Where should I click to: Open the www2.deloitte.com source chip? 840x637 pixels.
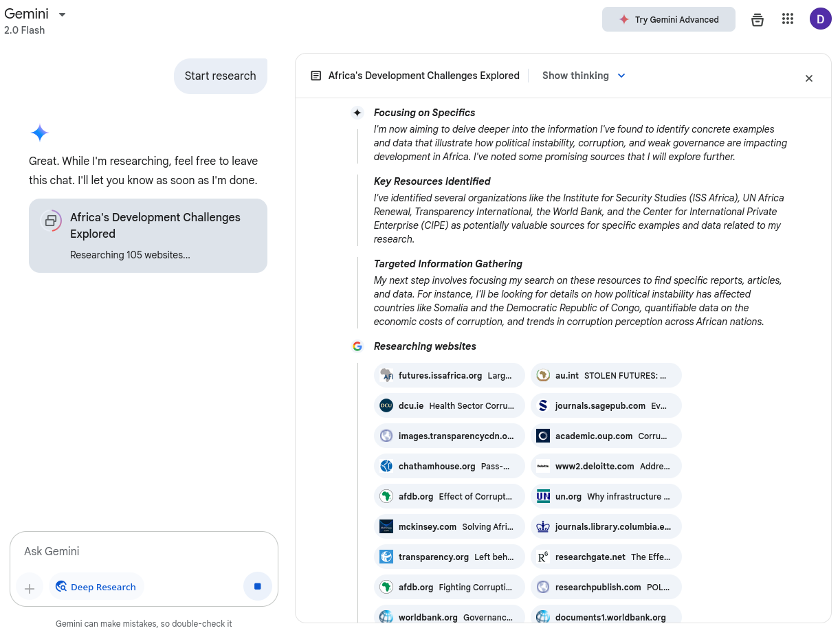click(x=606, y=466)
